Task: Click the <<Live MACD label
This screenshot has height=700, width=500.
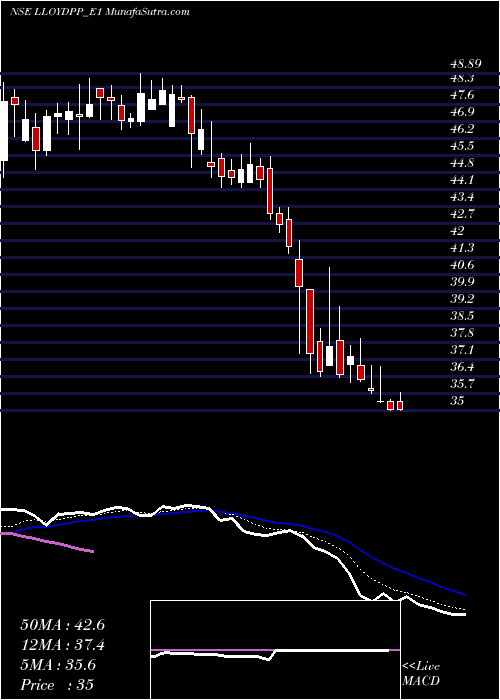Action: point(421,674)
